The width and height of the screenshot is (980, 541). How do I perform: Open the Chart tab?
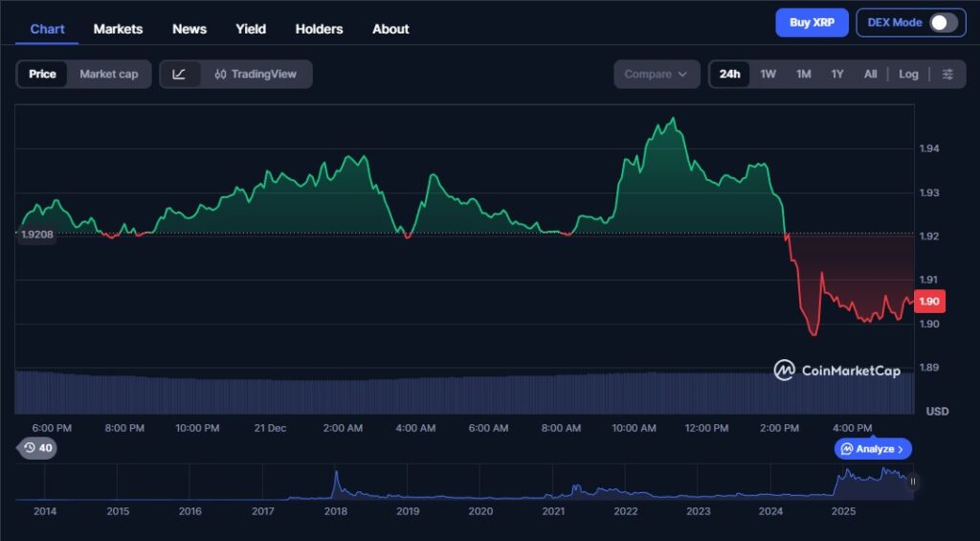[x=48, y=29]
